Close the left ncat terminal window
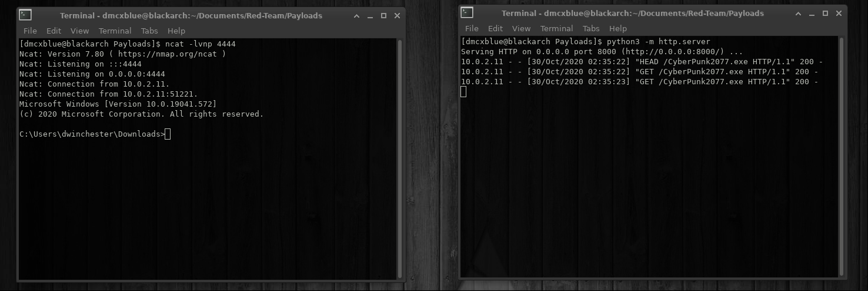The width and height of the screenshot is (868, 291). coord(397,16)
